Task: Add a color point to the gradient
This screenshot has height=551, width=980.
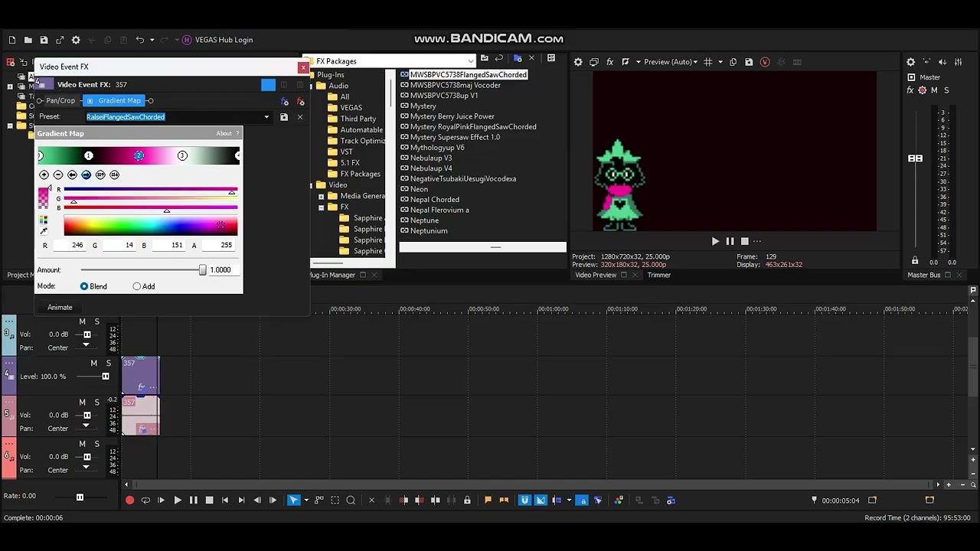Action: pyautogui.click(x=44, y=175)
